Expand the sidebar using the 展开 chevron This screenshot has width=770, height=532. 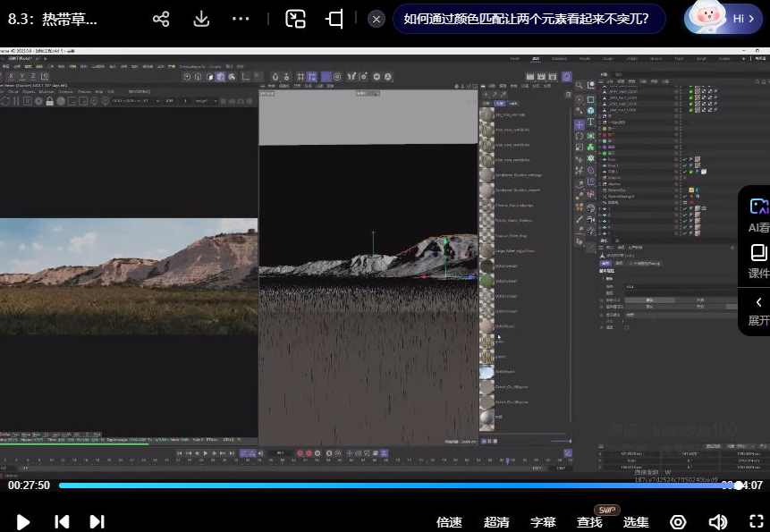(757, 308)
